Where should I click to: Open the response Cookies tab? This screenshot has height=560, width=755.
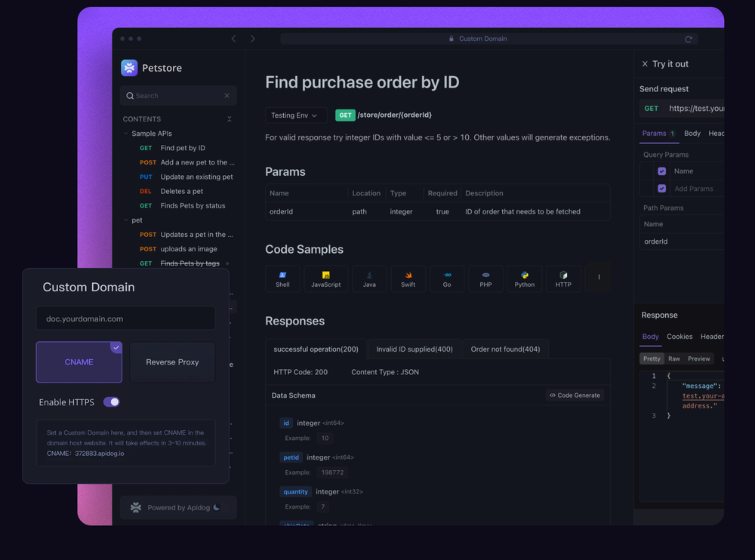pyautogui.click(x=679, y=337)
